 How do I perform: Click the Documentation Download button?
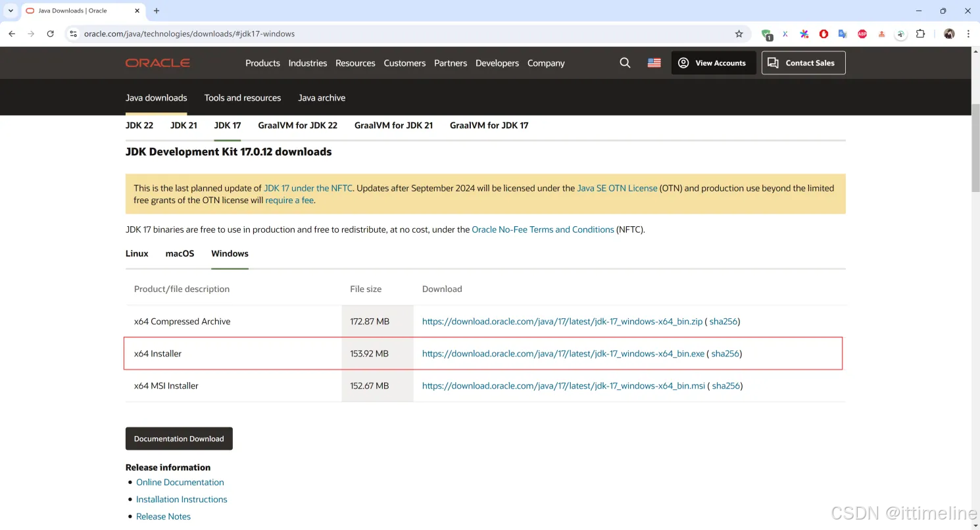coord(179,439)
